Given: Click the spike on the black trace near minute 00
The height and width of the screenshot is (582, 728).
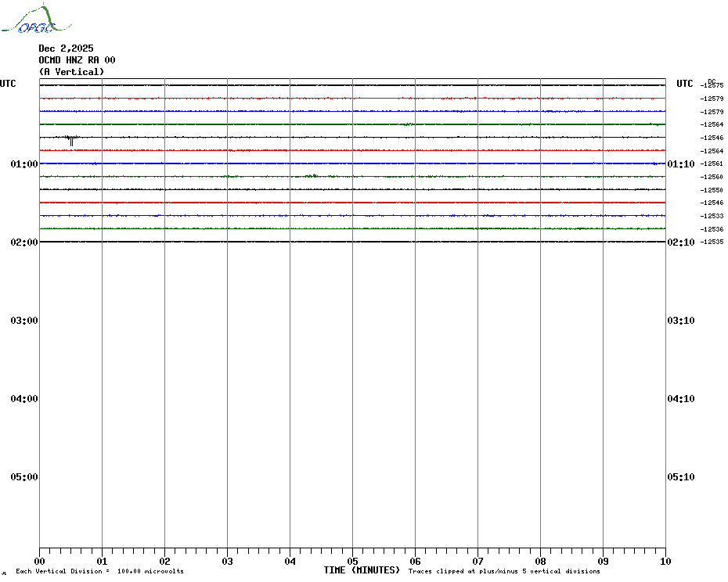Looking at the screenshot, I should coord(71,141).
